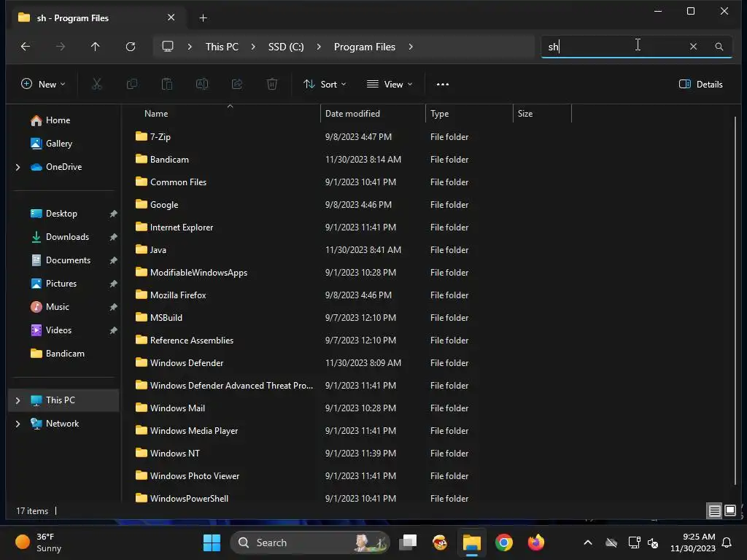Expand chevron after This PC in breadcrumb
This screenshot has height=560, width=747.
coord(253,47)
